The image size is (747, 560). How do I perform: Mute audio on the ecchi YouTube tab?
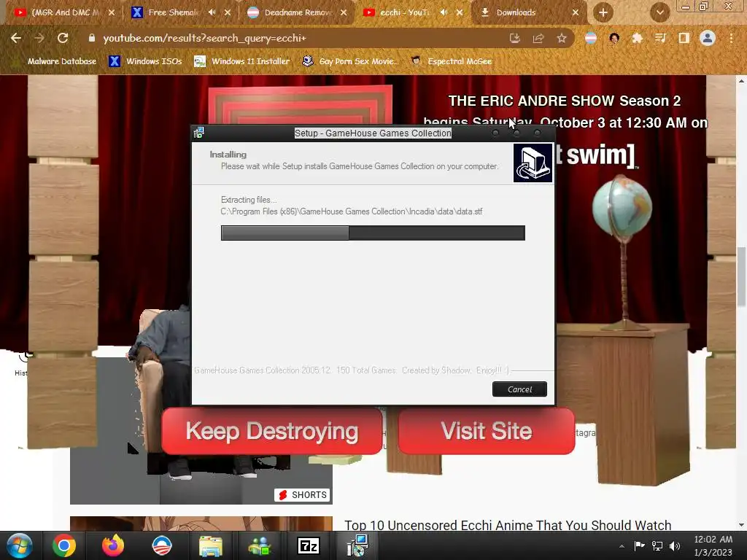[x=444, y=13]
